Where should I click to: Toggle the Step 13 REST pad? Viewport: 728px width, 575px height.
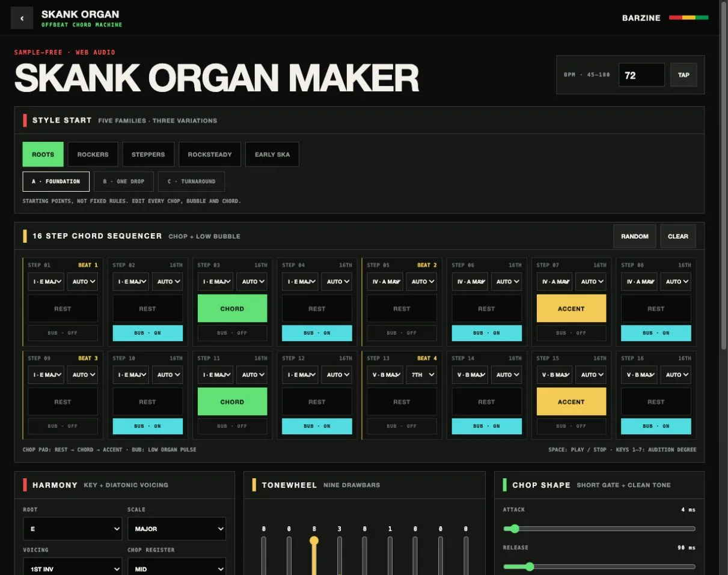402,401
